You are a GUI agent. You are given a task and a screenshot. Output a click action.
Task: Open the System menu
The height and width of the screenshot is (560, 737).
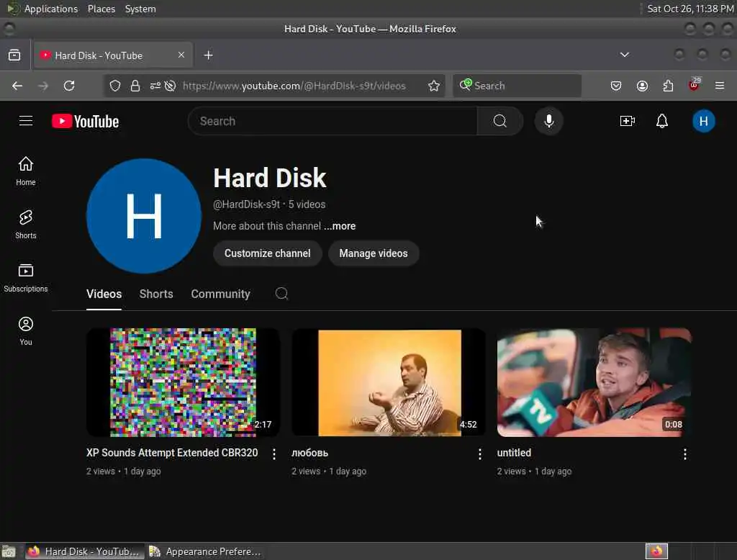tap(140, 9)
